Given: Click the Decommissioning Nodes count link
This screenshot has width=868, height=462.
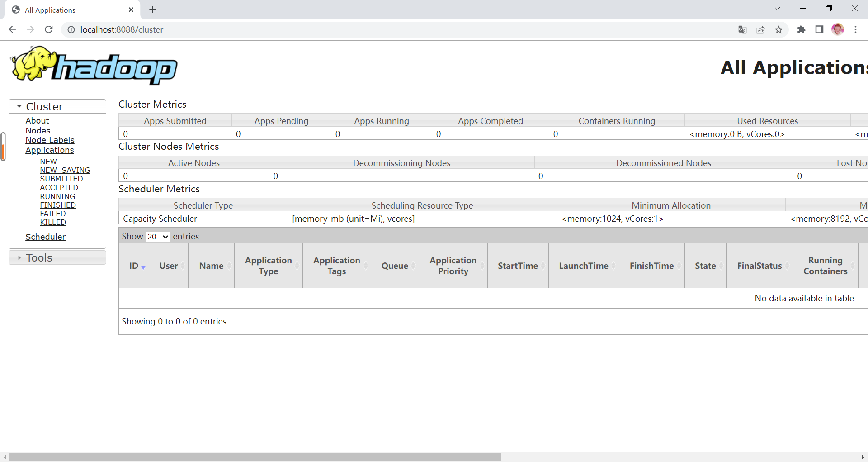Looking at the screenshot, I should pyautogui.click(x=276, y=176).
